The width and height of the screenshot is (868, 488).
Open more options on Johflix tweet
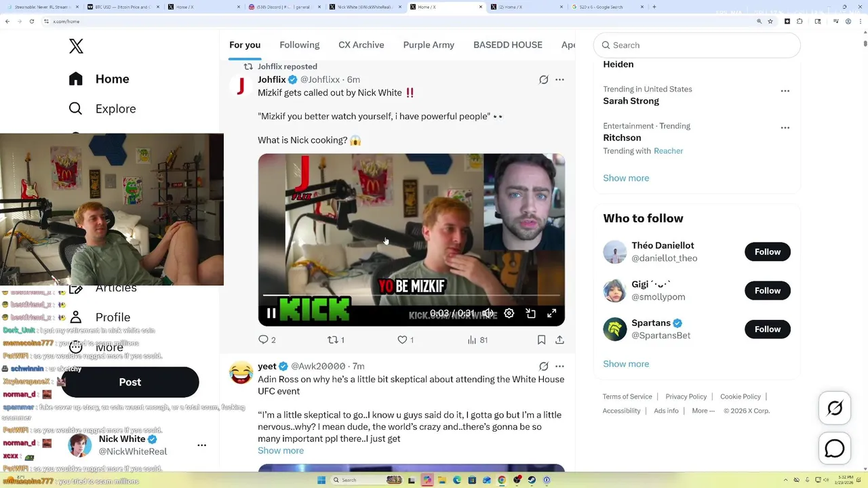559,79
